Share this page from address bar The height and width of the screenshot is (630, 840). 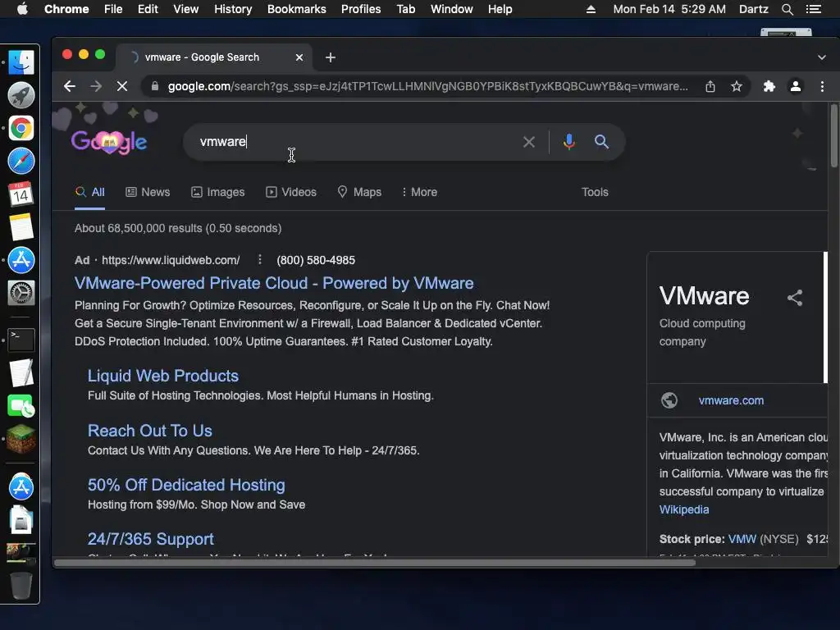click(x=710, y=86)
